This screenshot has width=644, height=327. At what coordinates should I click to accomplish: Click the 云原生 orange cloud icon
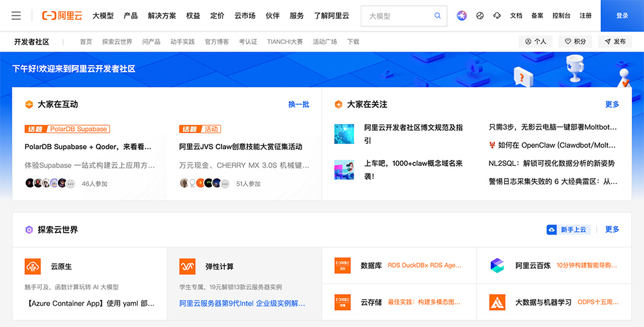32,266
